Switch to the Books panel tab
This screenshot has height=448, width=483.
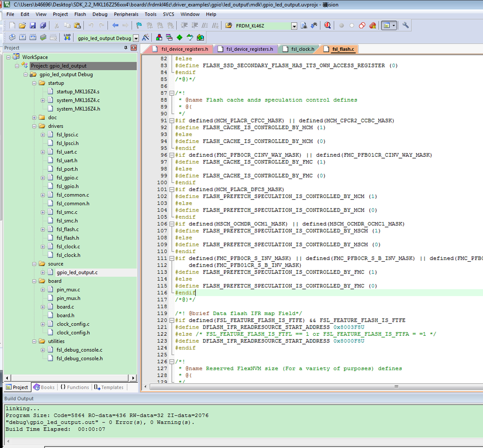(44, 387)
